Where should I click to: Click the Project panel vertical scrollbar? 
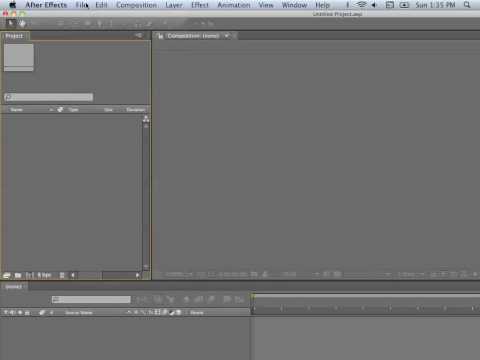click(146, 197)
